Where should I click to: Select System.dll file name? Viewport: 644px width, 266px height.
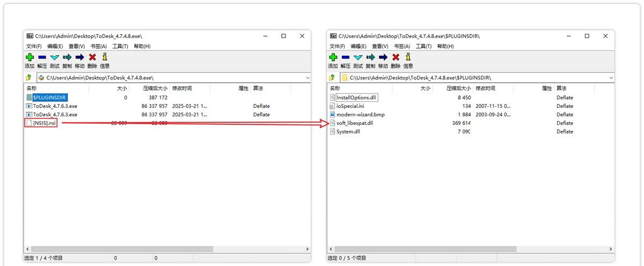click(x=349, y=131)
